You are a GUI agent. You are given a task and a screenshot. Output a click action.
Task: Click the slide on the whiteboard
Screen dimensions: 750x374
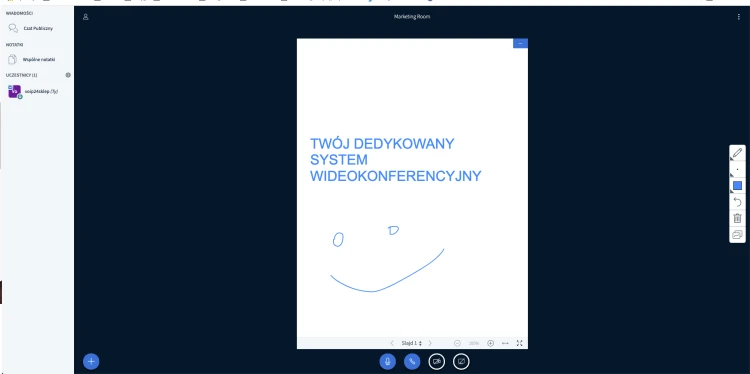(412, 188)
